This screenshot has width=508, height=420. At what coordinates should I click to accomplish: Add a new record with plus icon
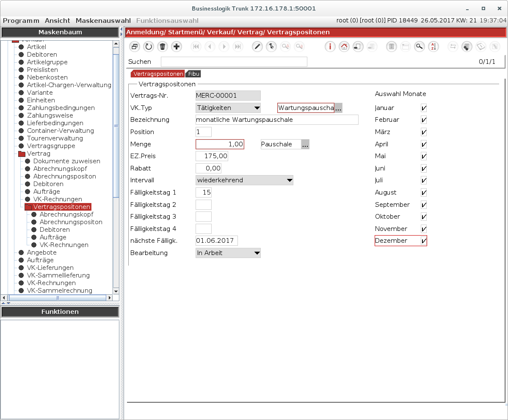click(x=176, y=47)
